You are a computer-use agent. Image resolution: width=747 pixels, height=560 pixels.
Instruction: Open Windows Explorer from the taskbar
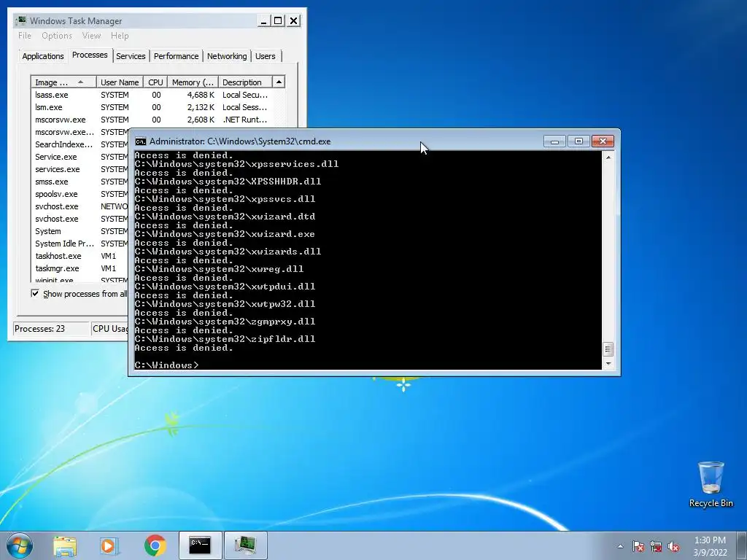click(x=65, y=545)
